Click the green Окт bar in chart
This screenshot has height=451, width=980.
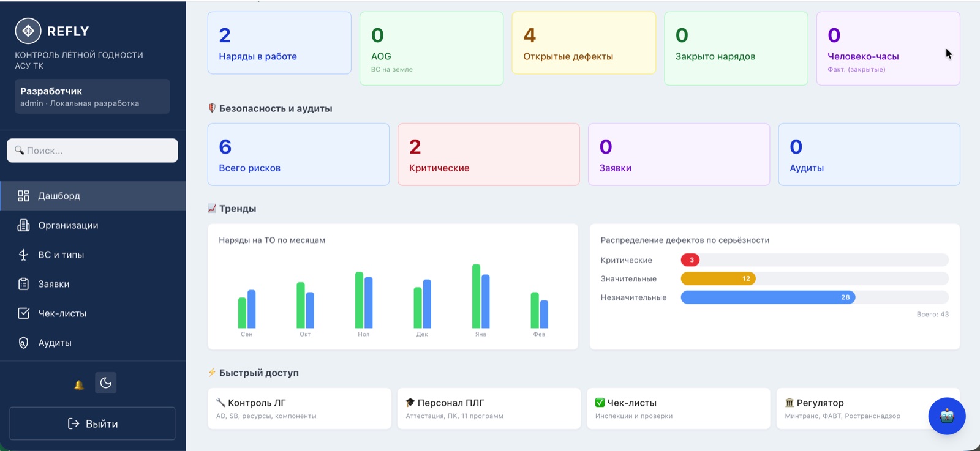coord(301,305)
